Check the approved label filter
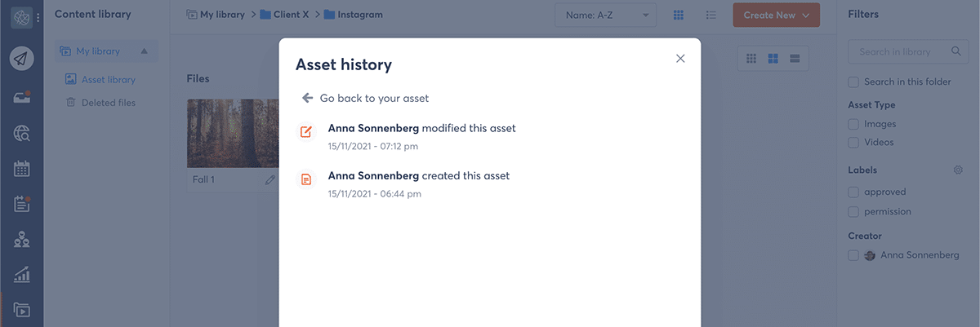The height and width of the screenshot is (327, 980). (x=853, y=192)
